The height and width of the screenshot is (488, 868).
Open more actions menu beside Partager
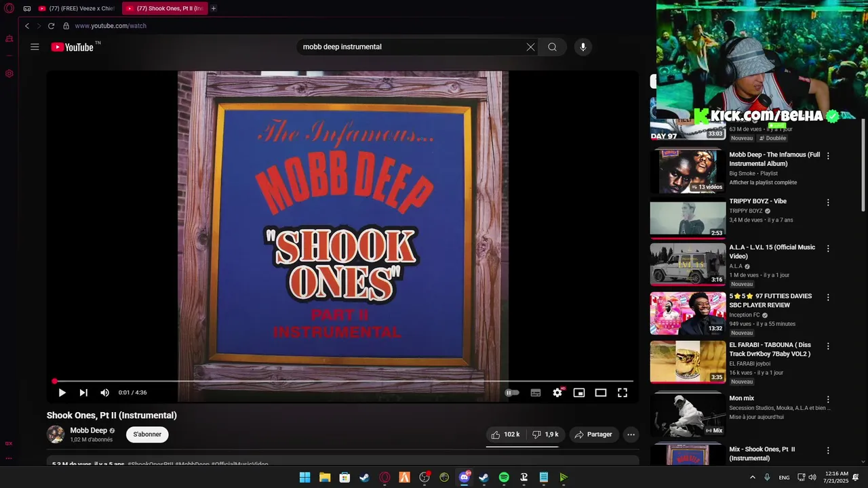click(631, 434)
